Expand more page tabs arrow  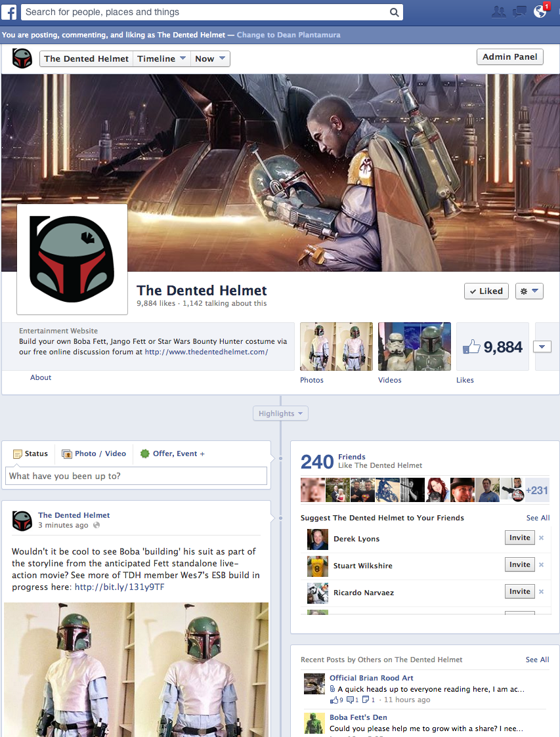(x=542, y=347)
